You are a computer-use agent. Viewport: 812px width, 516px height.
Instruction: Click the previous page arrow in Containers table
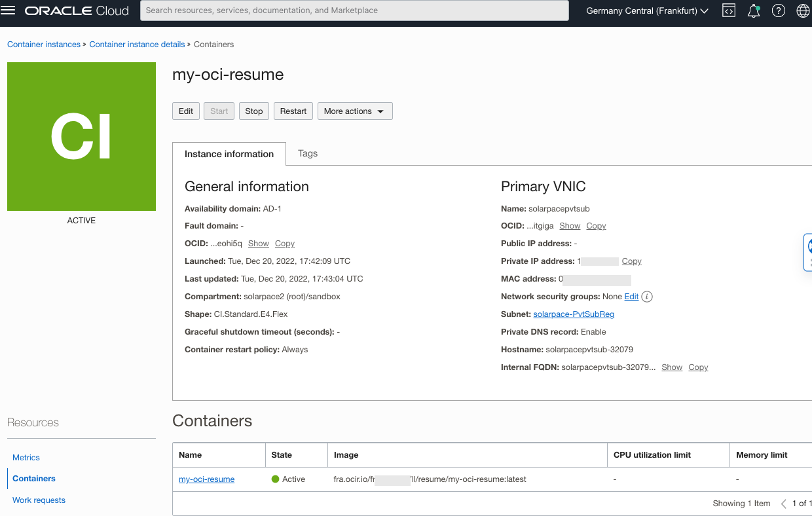click(x=784, y=504)
